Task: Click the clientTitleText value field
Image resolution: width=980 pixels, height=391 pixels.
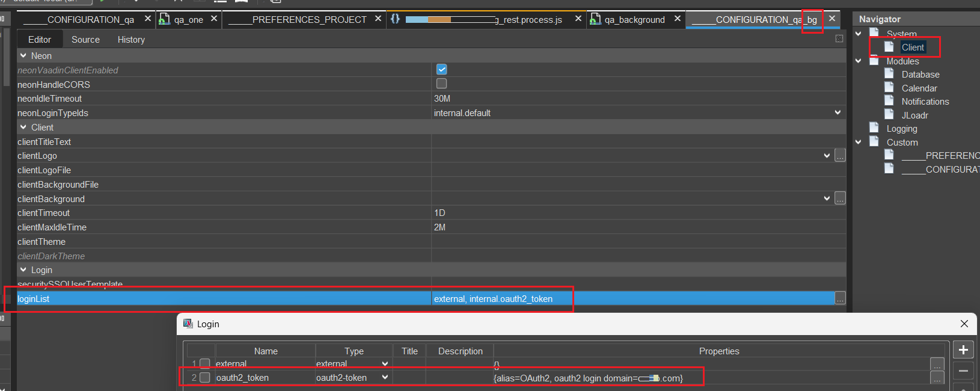Action: tap(639, 141)
